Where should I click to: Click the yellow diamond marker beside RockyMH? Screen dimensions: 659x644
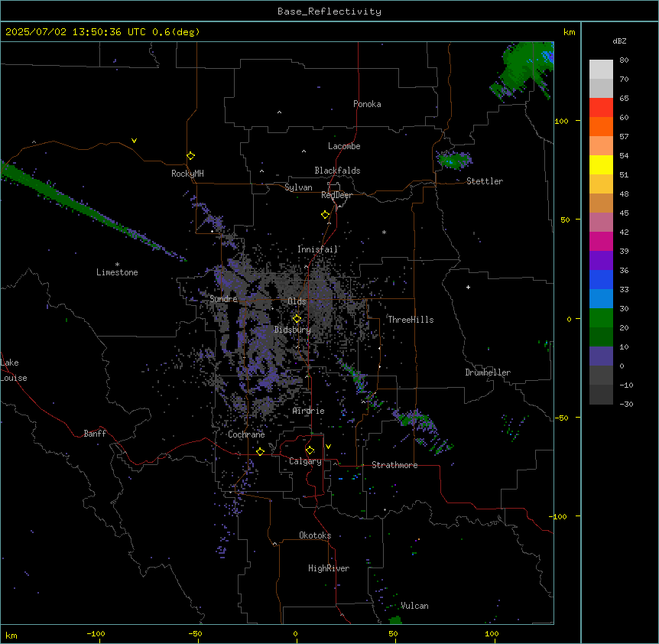coord(190,155)
